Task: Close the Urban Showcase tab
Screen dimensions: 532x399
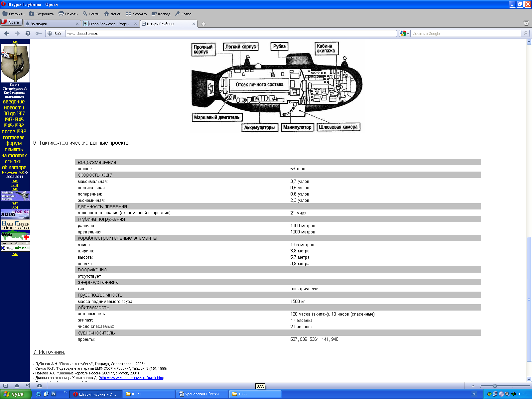Action: [136, 24]
